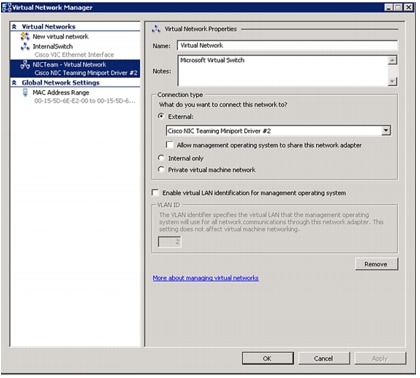Click the Remove button
The height and width of the screenshot is (378, 420).
376,264
